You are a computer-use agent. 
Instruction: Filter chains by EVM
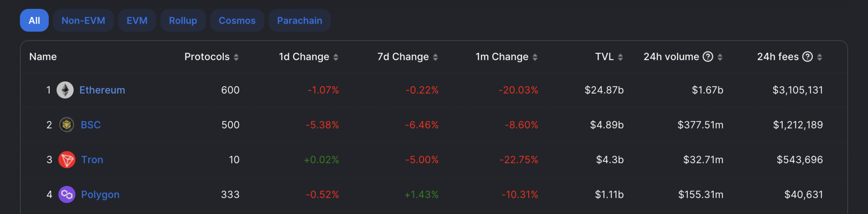point(137,20)
